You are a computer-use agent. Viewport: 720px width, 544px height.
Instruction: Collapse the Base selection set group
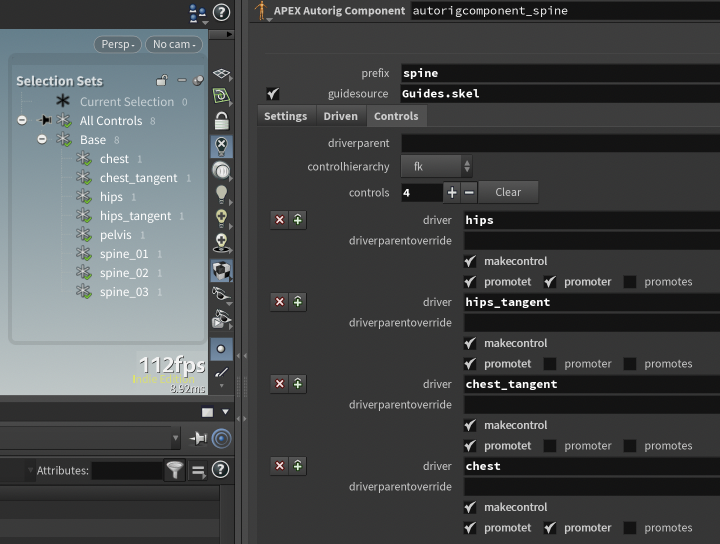coord(42,139)
